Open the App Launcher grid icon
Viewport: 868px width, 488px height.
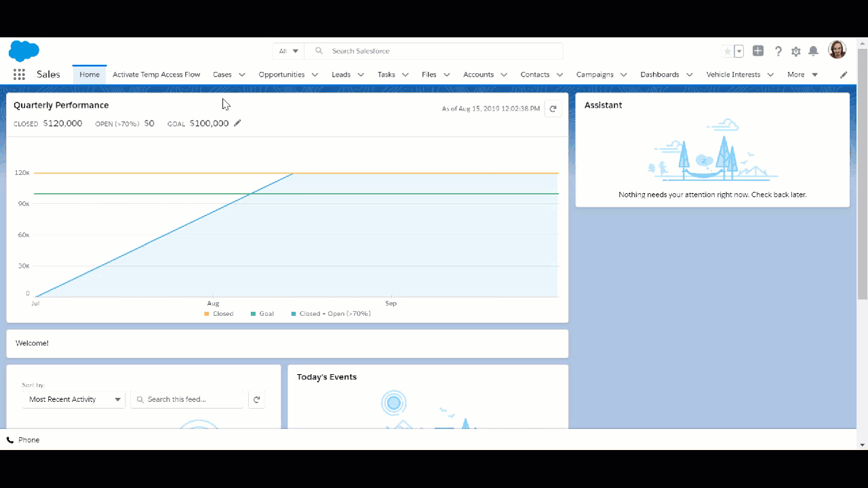pyautogui.click(x=19, y=75)
